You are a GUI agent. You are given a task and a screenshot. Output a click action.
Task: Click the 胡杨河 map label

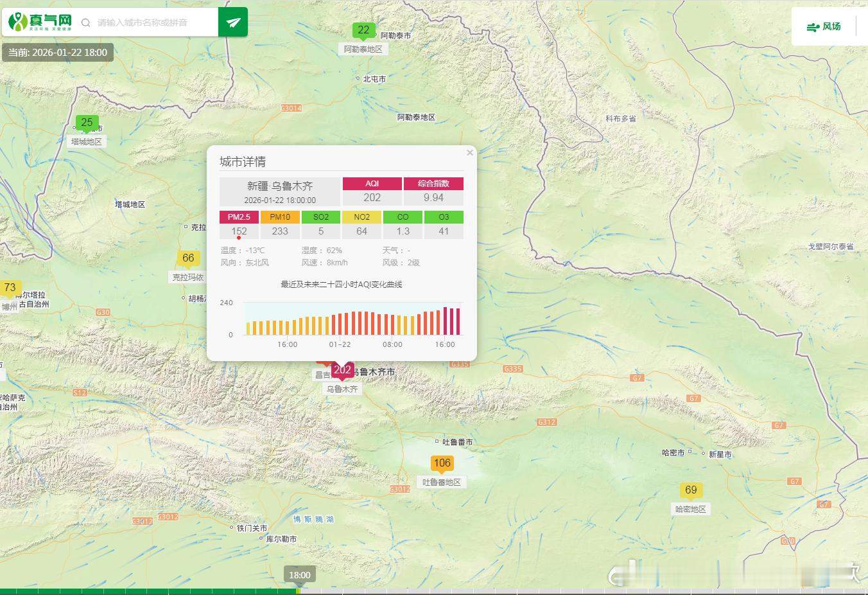pyautogui.click(x=197, y=299)
